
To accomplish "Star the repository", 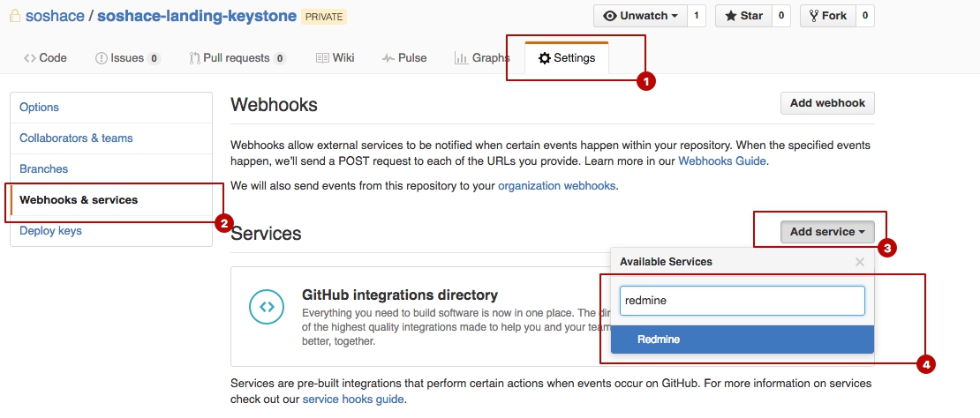I will tap(743, 16).
